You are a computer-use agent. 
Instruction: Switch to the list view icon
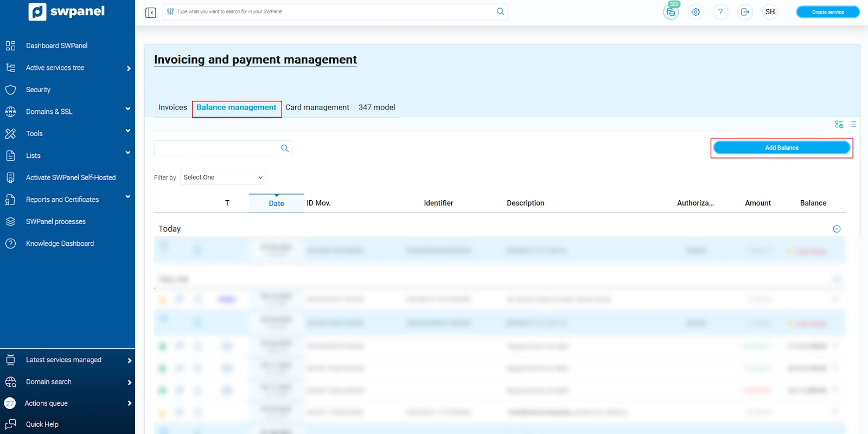pos(853,124)
